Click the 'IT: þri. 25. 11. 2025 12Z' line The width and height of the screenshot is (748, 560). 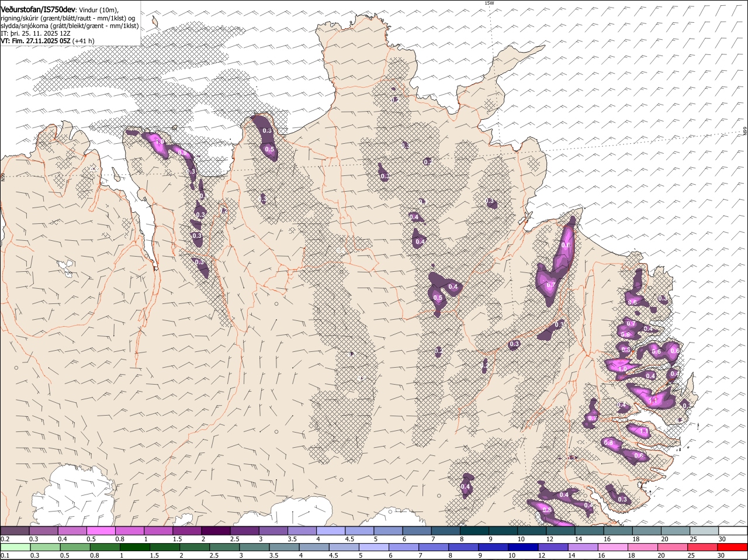click(36, 33)
